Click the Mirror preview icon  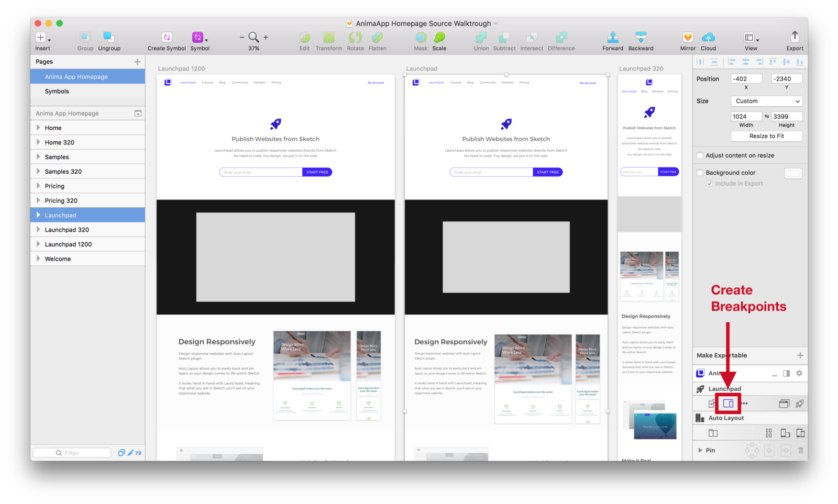[687, 38]
